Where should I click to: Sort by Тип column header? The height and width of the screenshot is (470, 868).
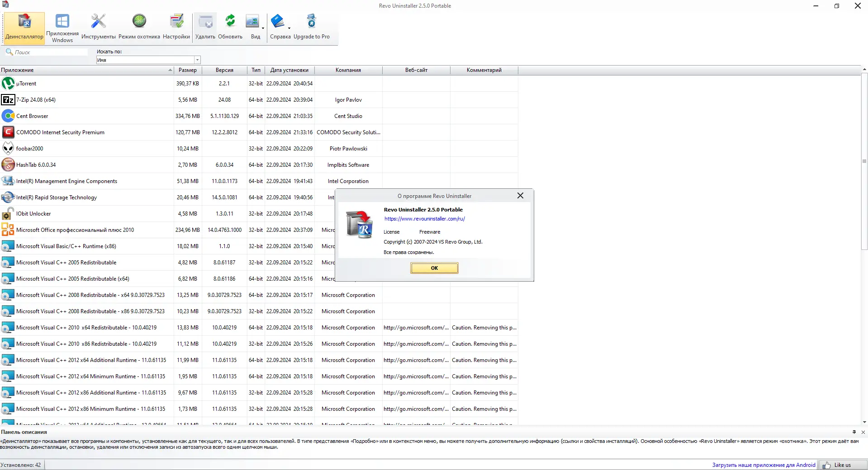256,70
